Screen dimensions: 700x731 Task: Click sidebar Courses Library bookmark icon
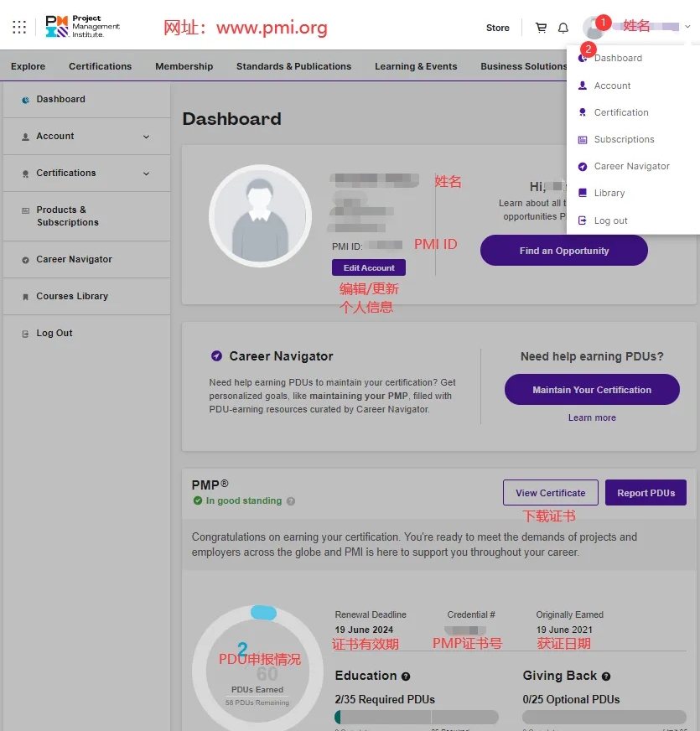[x=26, y=297]
